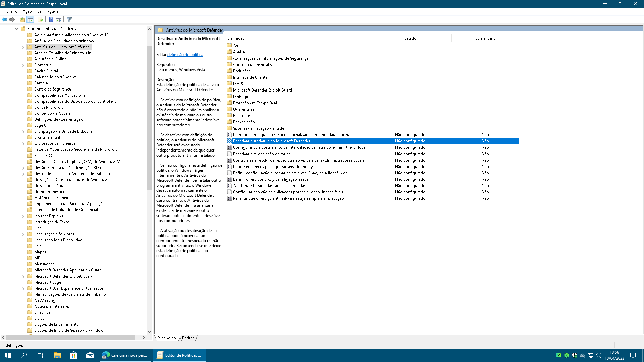
Task: Click the tree pane horizontal scrollbar thumb
Action: tap(70, 338)
